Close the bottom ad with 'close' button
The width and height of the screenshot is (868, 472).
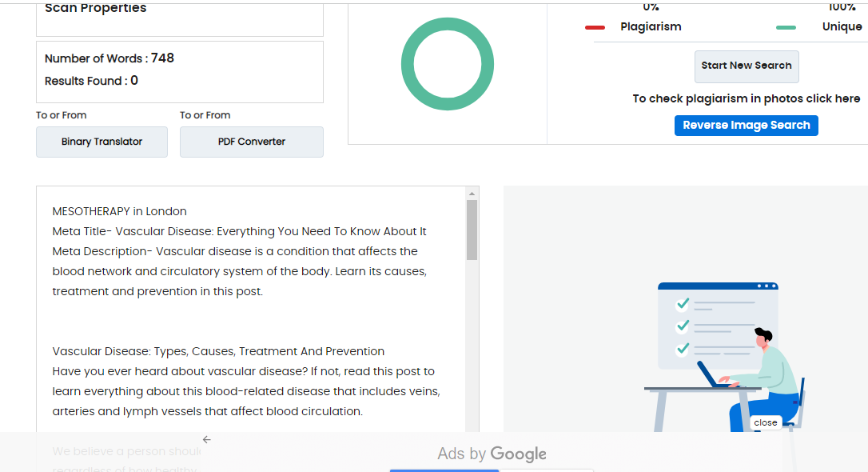point(765,422)
